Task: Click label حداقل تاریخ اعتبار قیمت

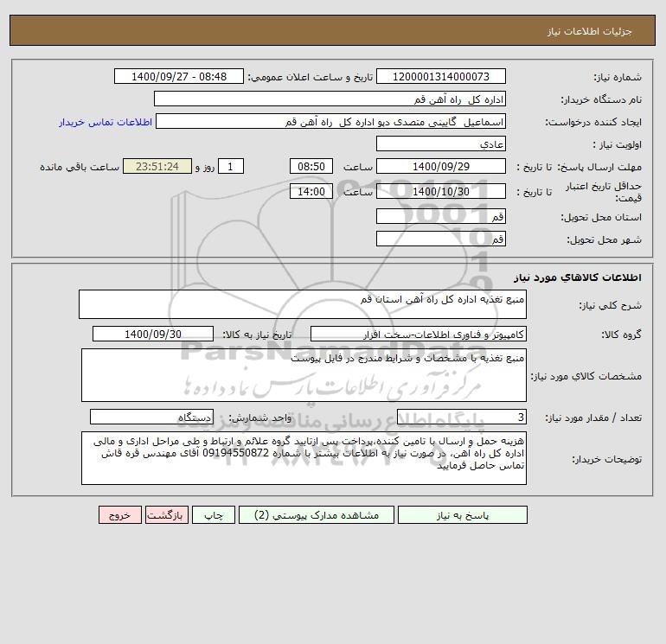Action: click(604, 192)
